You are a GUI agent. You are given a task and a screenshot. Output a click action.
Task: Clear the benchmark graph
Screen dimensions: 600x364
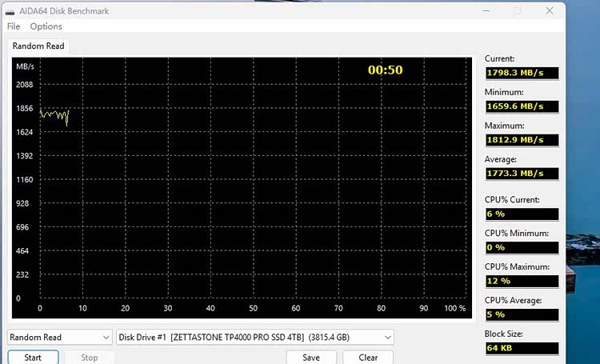(368, 358)
